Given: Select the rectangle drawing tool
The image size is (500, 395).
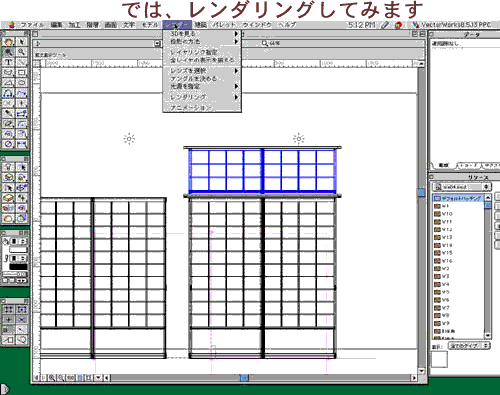Looking at the screenshot, I should 22,73.
